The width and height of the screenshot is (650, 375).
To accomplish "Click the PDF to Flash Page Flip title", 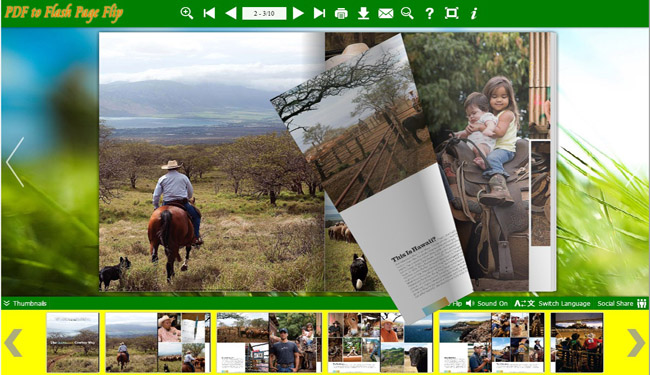I will (64, 12).
